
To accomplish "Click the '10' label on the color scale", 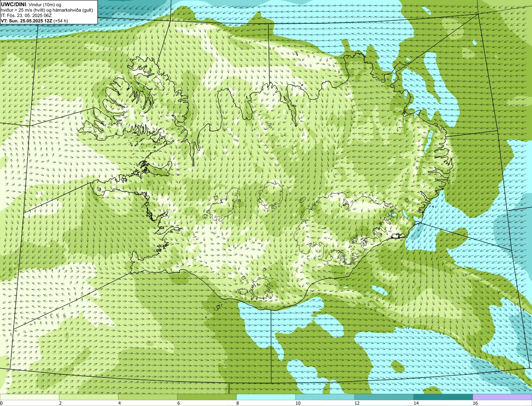I will point(298,403).
